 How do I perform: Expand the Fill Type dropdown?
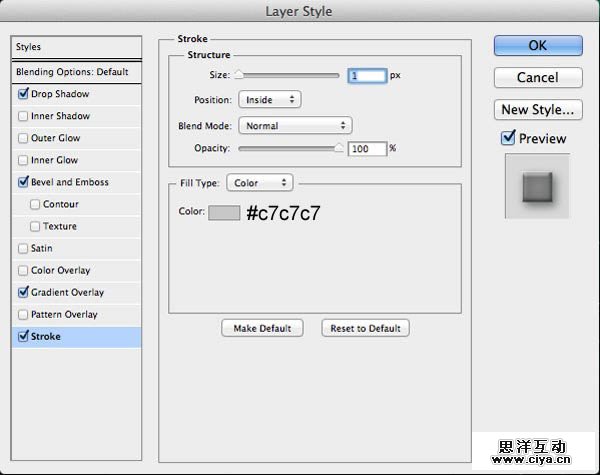tap(259, 183)
